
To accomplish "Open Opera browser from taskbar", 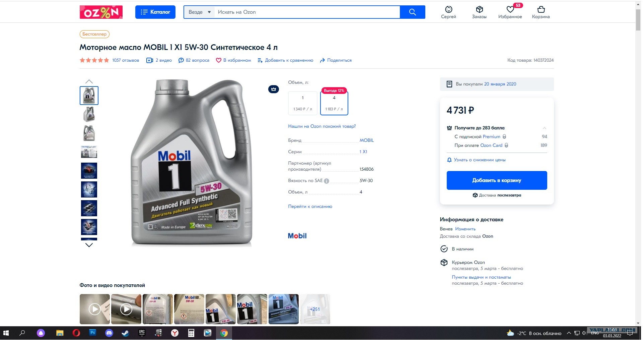I will tap(76, 333).
